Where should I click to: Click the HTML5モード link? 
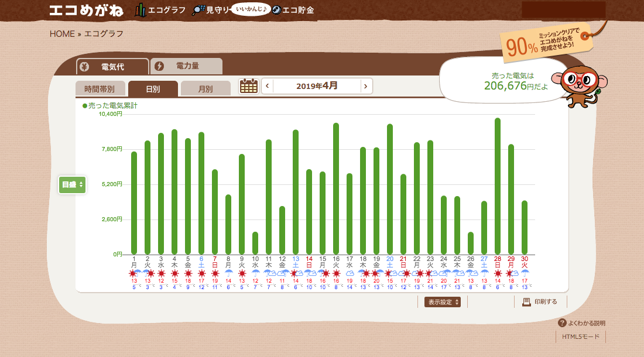[581, 337]
